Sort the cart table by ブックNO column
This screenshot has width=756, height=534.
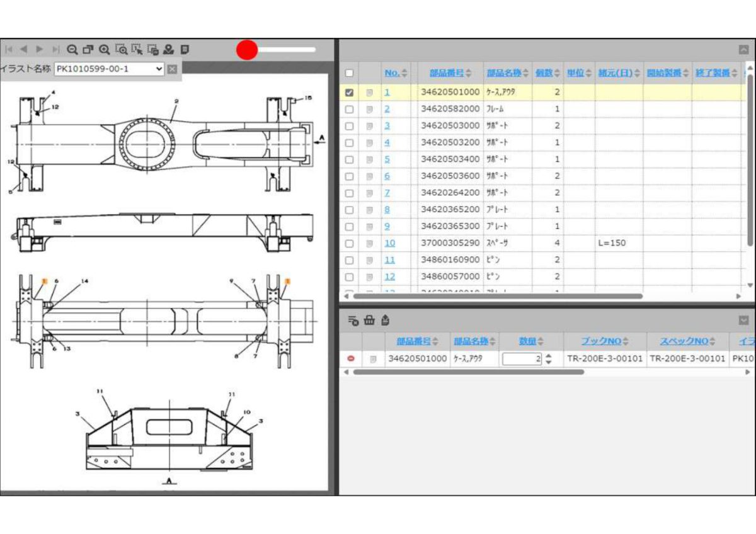(605, 341)
